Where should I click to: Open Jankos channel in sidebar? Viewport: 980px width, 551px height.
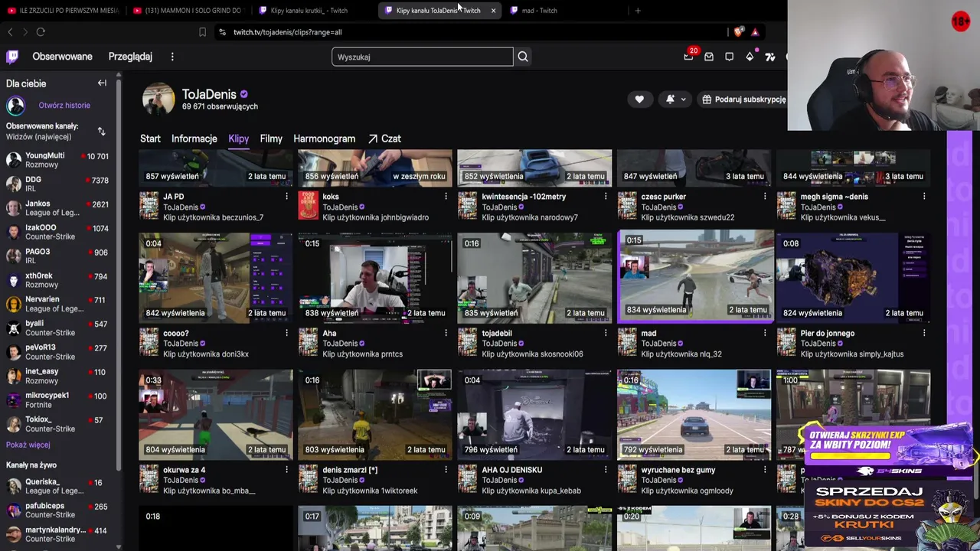point(58,208)
